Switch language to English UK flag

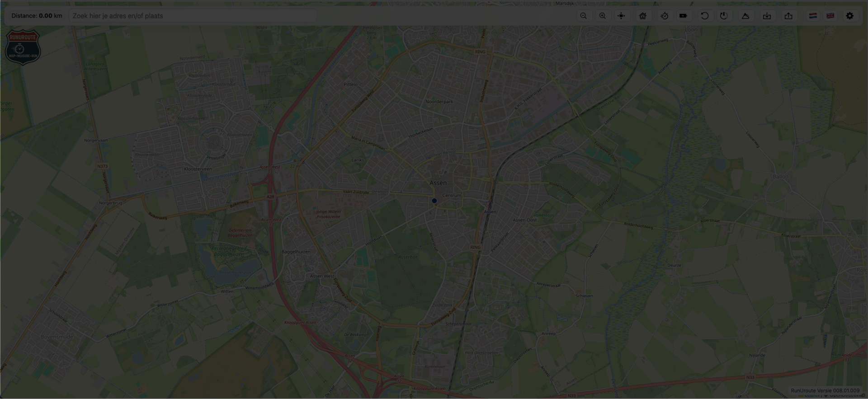click(x=830, y=16)
